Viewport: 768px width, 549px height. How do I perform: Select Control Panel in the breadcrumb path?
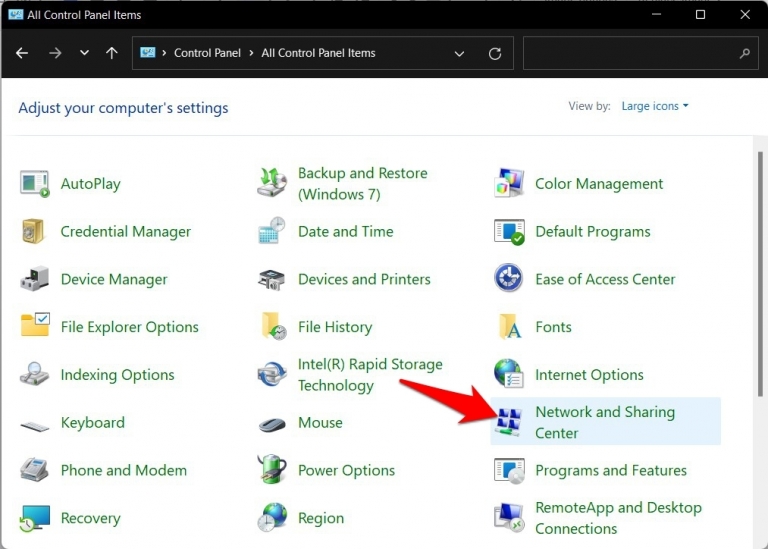point(207,53)
